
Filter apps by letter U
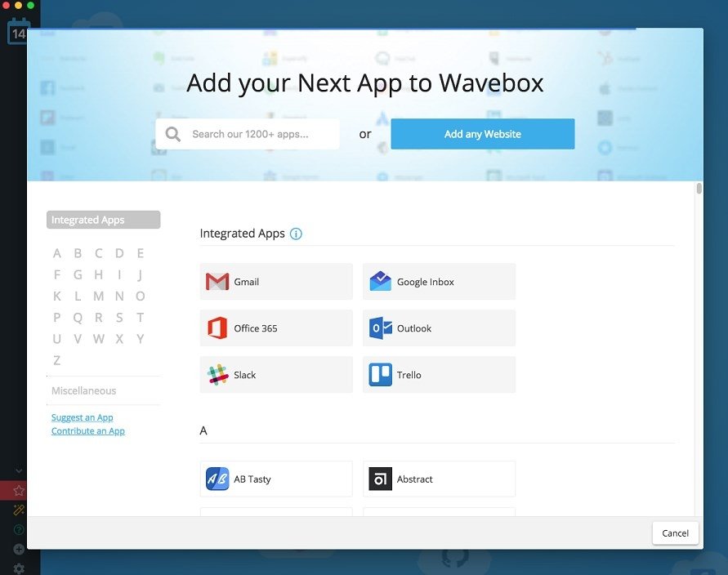click(x=57, y=339)
